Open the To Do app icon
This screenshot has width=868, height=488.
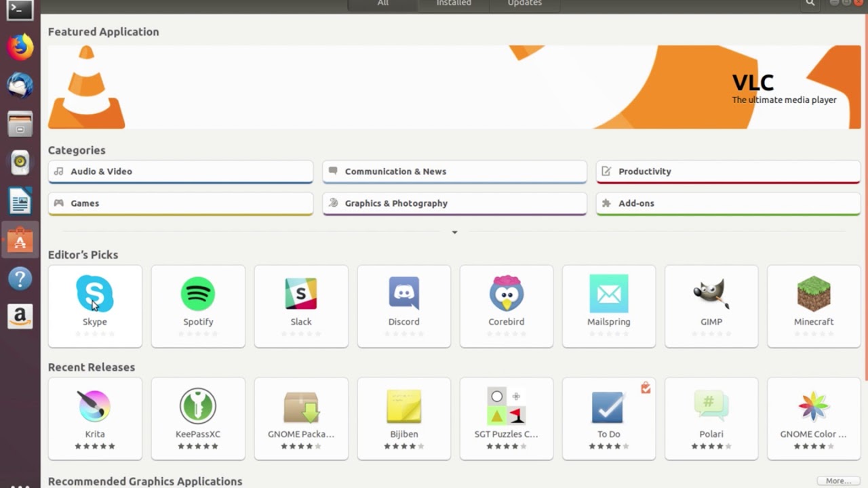608,407
